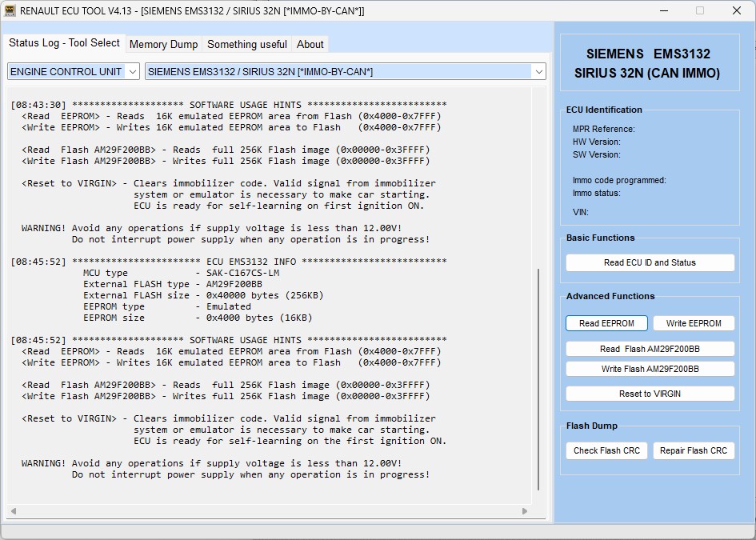The height and width of the screenshot is (540, 756).
Task: Switch to the Status Log - Tool Select tab
Action: (64, 43)
